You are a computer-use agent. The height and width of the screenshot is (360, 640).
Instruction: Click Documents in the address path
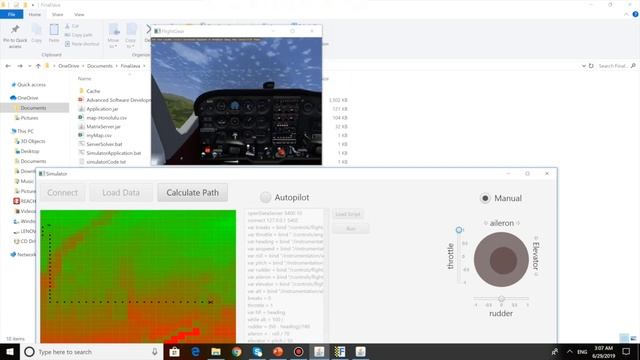100,66
